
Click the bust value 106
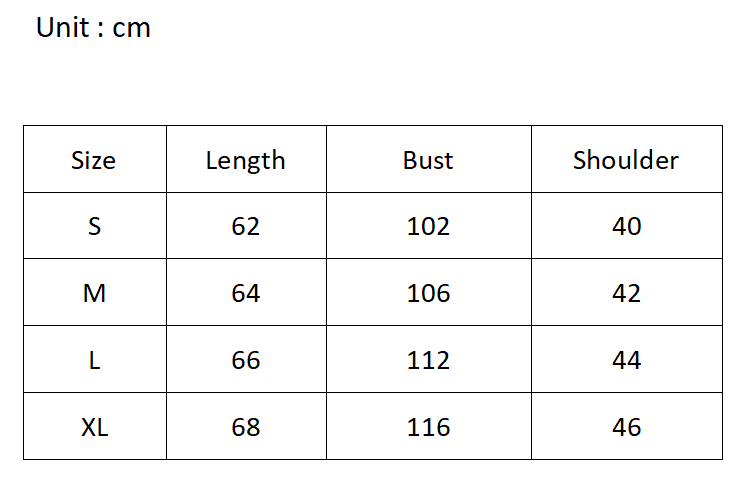(428, 294)
